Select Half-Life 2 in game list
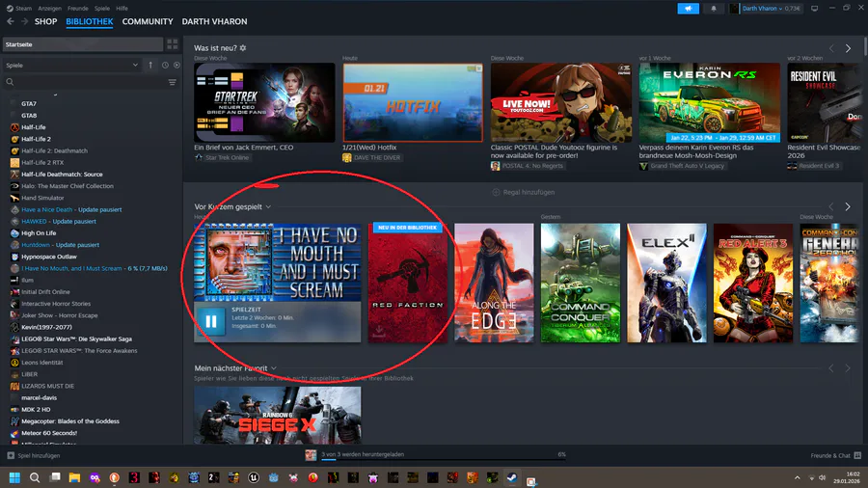The image size is (868, 488). [x=36, y=139]
